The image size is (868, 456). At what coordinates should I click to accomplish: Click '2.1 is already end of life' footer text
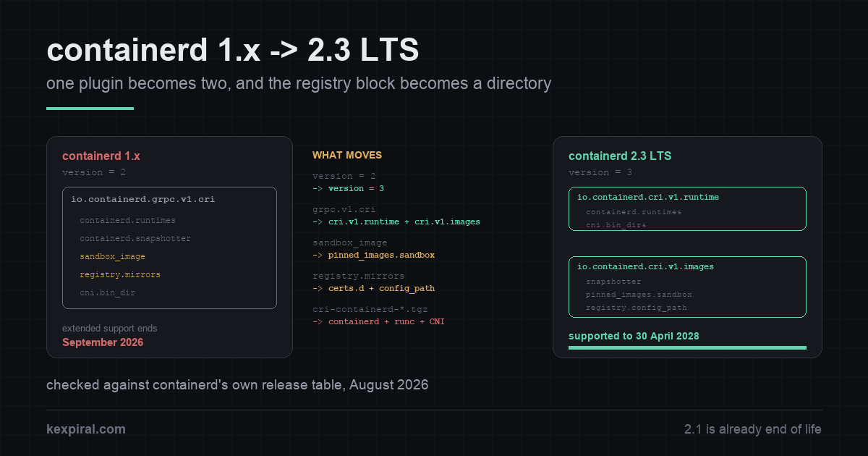click(753, 429)
